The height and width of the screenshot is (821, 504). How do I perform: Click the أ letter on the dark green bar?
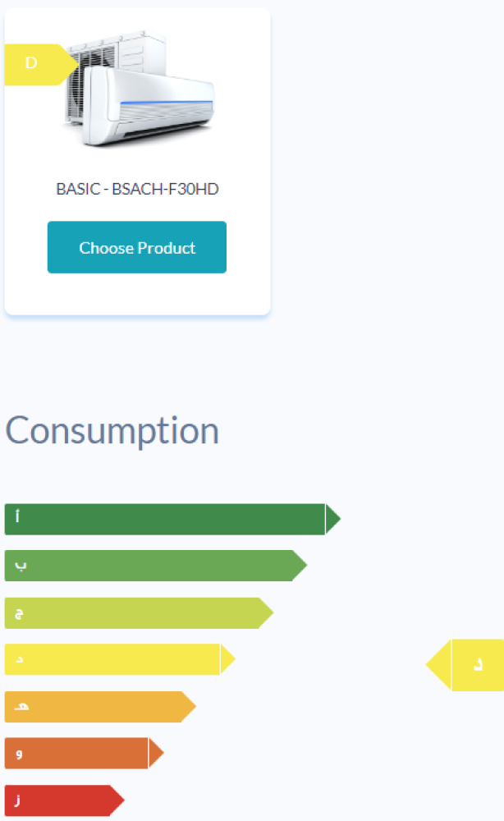click(18, 518)
